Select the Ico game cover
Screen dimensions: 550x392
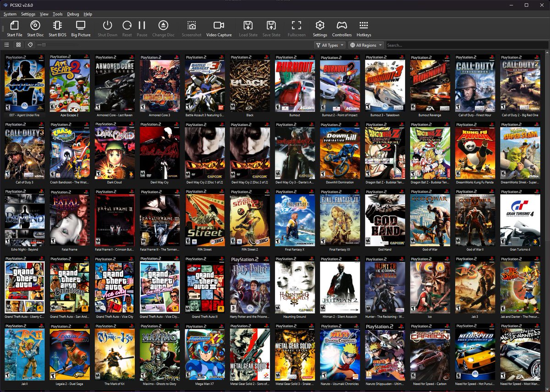pos(430,285)
